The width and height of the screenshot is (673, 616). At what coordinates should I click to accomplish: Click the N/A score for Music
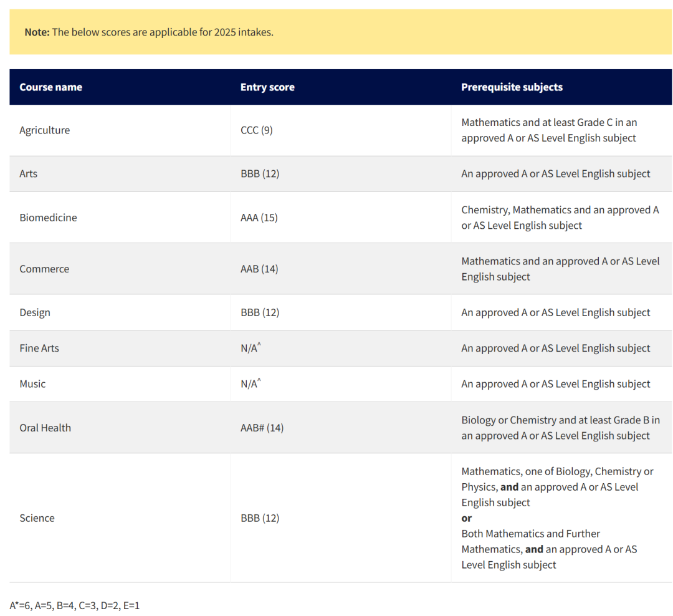250,384
